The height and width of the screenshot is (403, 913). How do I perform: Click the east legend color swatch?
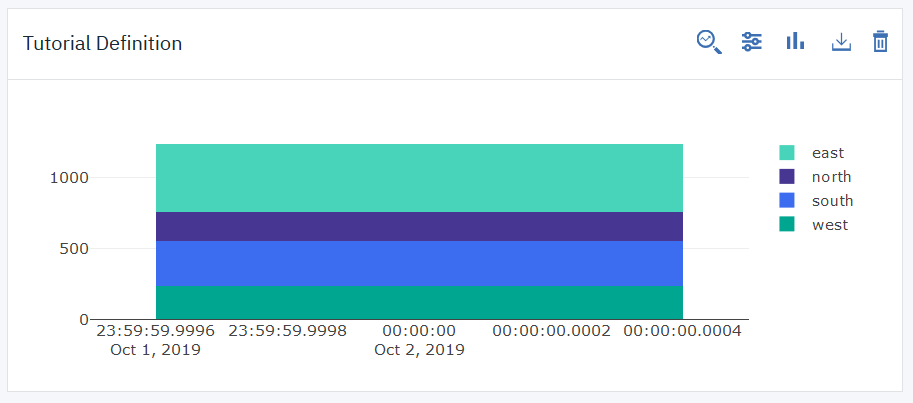[787, 153]
